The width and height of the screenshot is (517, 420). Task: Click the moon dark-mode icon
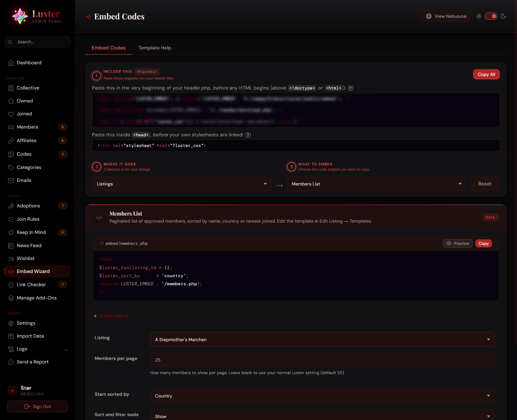[503, 16]
